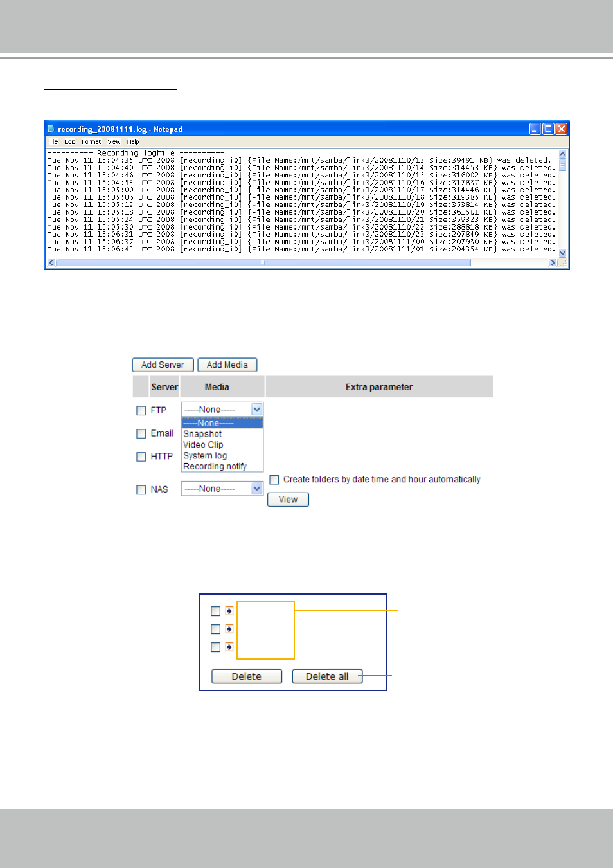The image size is (613, 868).
Task: Click the Notepad horizontal scrollbar left arrow
Action: [x=51, y=263]
